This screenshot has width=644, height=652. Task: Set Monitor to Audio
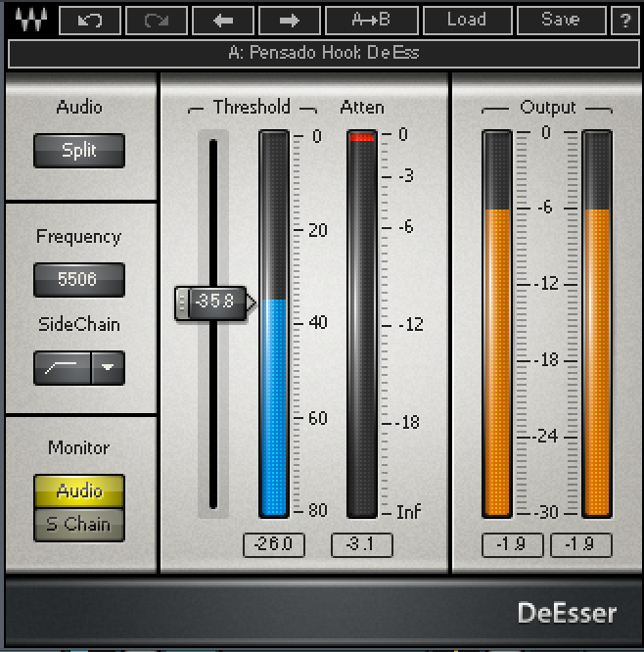(79, 491)
